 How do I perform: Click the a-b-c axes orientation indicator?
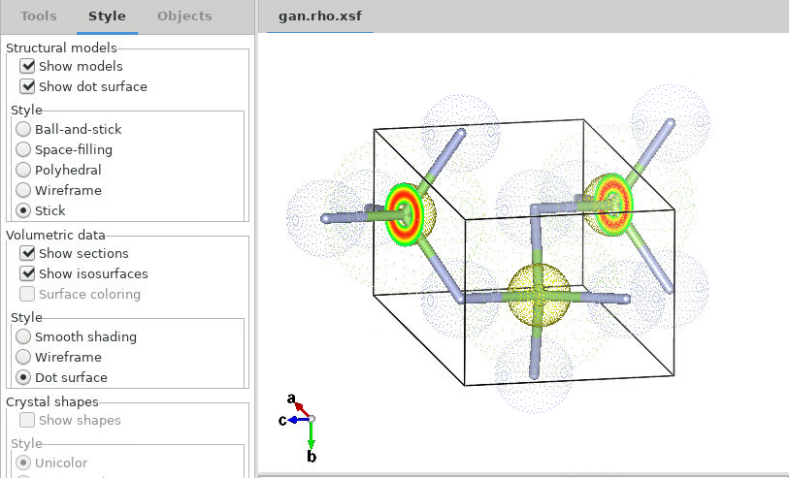tap(304, 422)
